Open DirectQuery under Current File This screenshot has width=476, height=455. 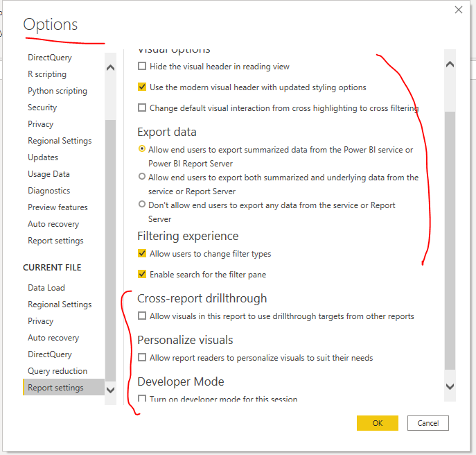[50, 354]
